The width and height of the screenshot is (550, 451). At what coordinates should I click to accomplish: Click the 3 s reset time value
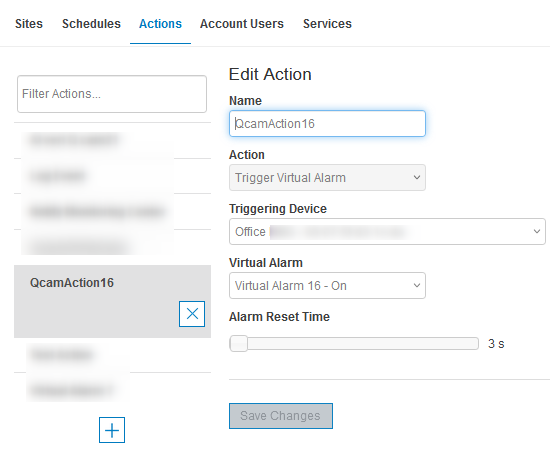[x=496, y=344]
